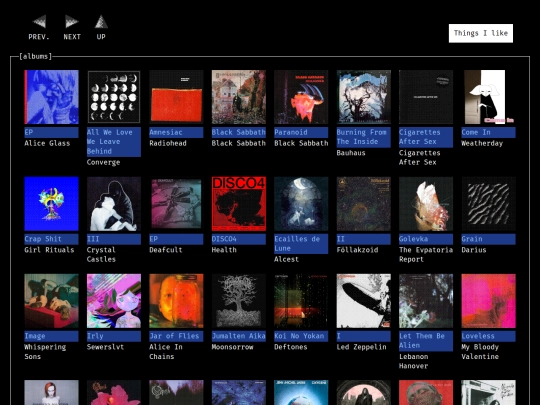Screen dimensions: 540x405
Task: Click the Föllakzoid II album cover
Action: pyautogui.click(x=364, y=204)
